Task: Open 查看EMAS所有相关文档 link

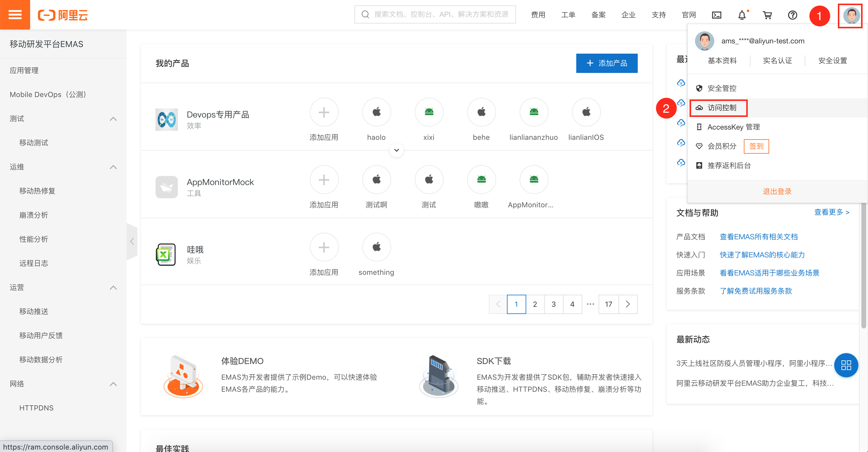Action: 759,237
